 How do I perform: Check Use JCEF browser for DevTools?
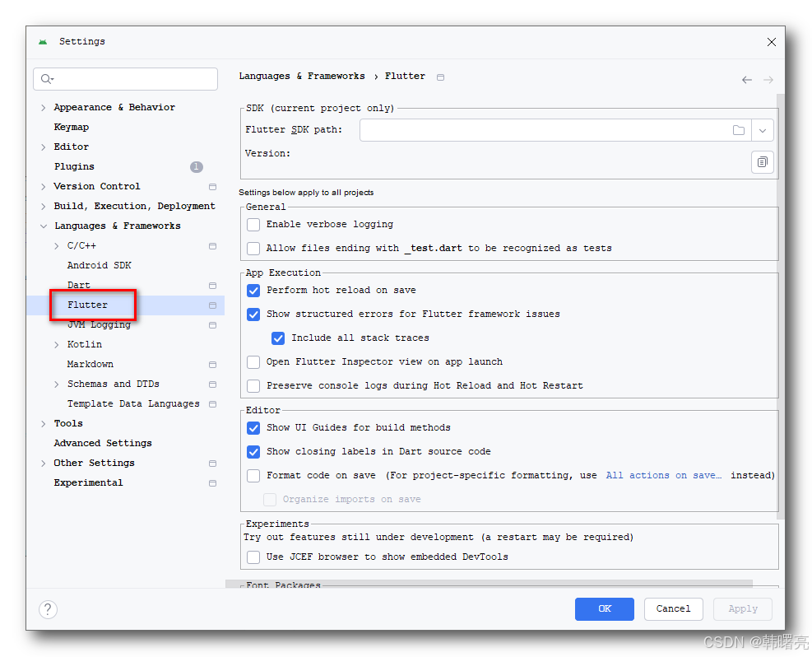(x=253, y=557)
